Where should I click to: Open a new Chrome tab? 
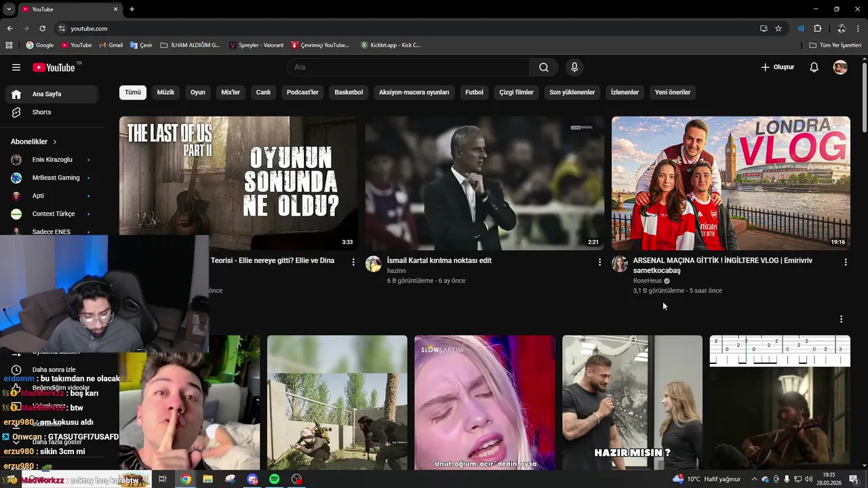pyautogui.click(x=132, y=9)
